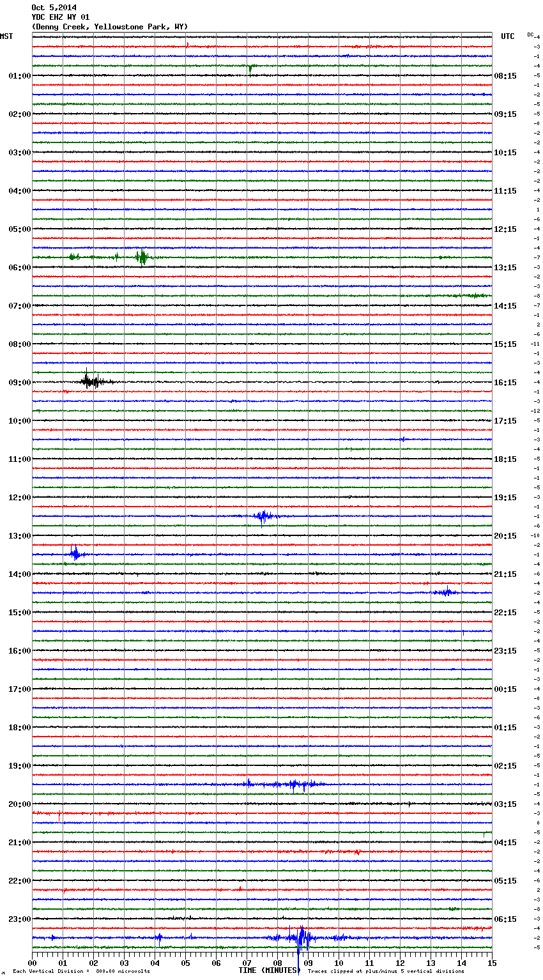The width and height of the screenshot is (543, 980).
Task: Click the 08:15 UTC time label
Action: point(505,76)
